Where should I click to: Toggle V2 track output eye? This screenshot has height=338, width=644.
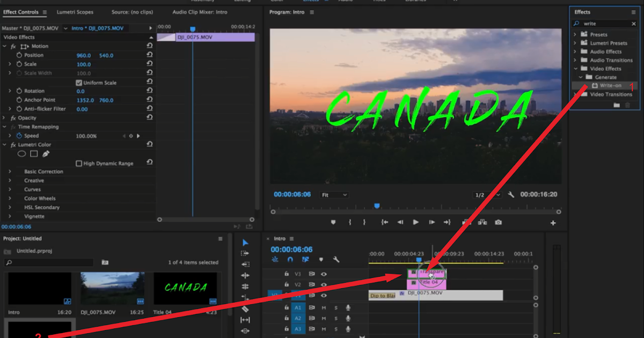[x=324, y=284]
